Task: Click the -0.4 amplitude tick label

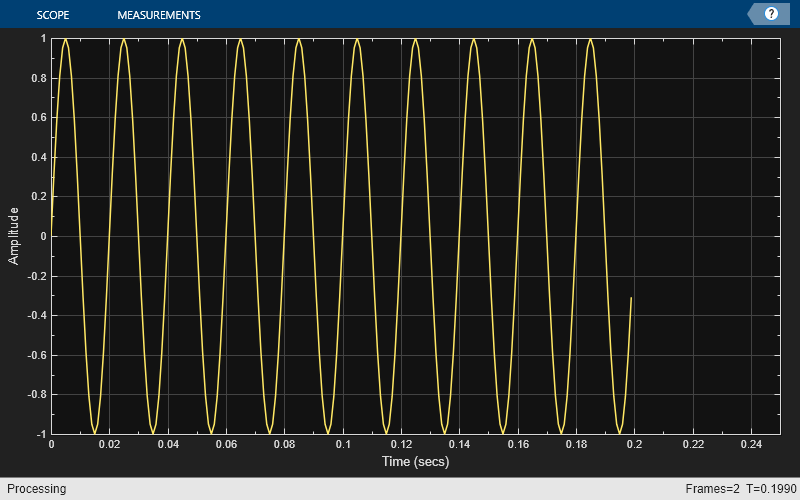Action: coord(37,315)
